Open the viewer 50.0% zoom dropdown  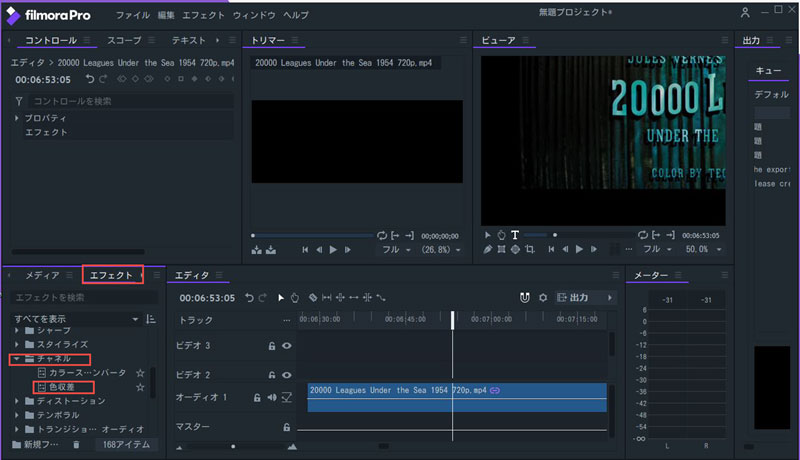(x=704, y=249)
